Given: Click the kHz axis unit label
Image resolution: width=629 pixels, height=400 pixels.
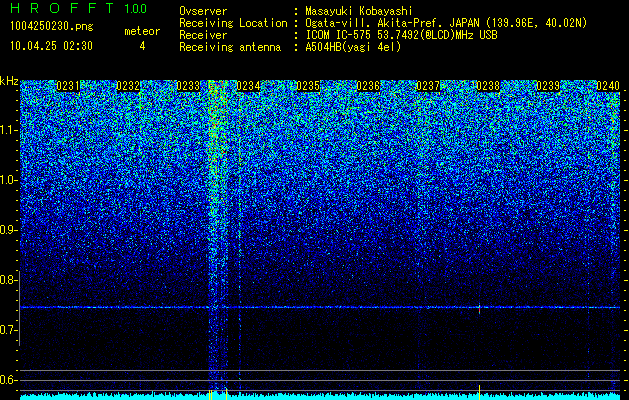Looking at the screenshot, I should coord(9,81).
